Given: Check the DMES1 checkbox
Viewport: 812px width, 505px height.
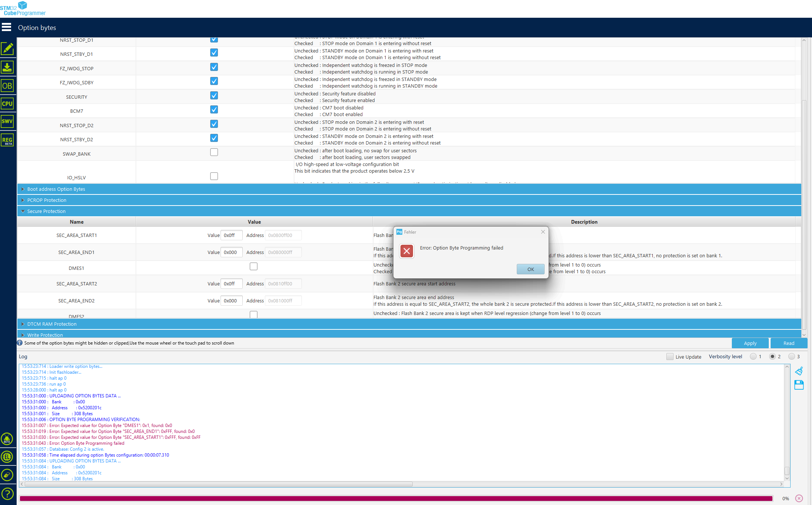Looking at the screenshot, I should click(253, 266).
